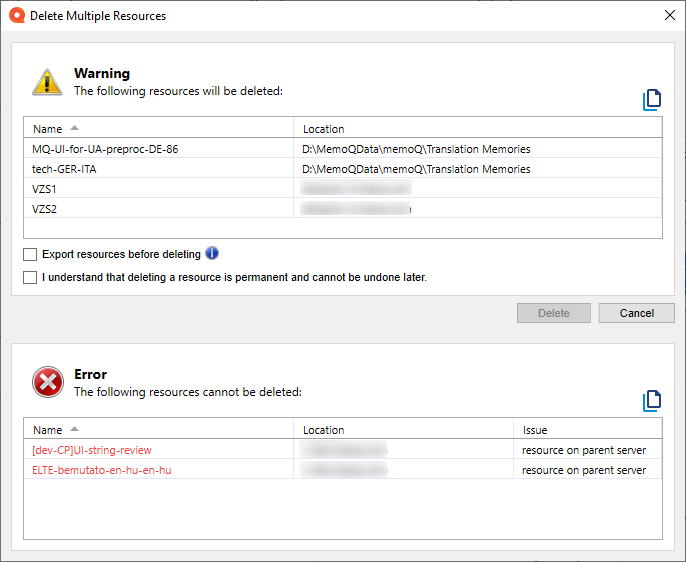Click the Issue column header
Screen dimensions: 686x562
point(535,430)
